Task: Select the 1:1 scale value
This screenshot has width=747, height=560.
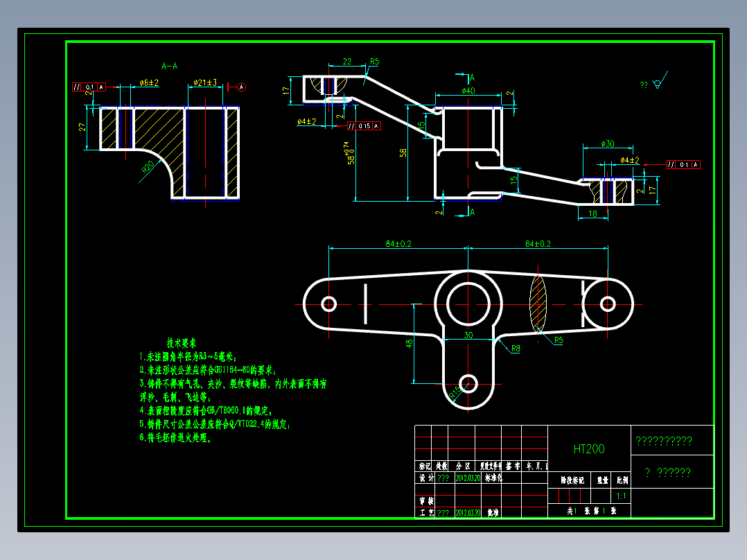Action: click(x=621, y=496)
